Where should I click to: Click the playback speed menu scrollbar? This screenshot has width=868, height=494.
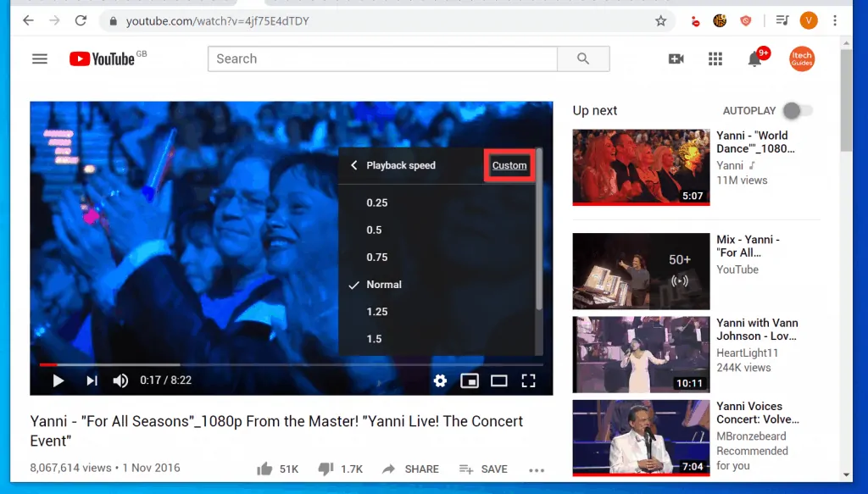[539, 228]
